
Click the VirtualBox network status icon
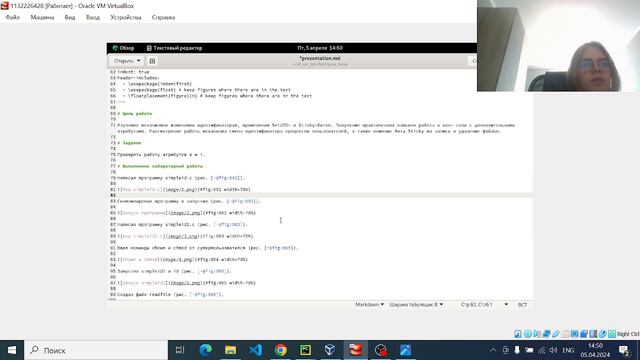[547, 334]
